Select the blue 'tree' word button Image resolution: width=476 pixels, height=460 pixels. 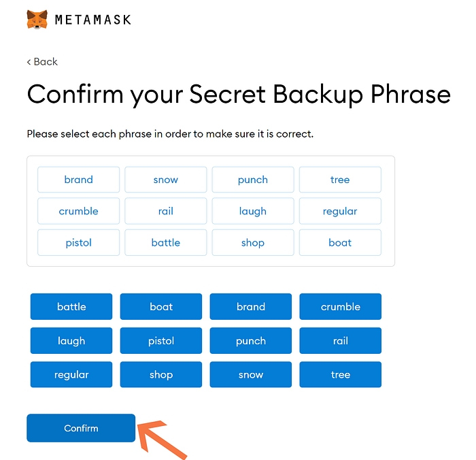340,374
